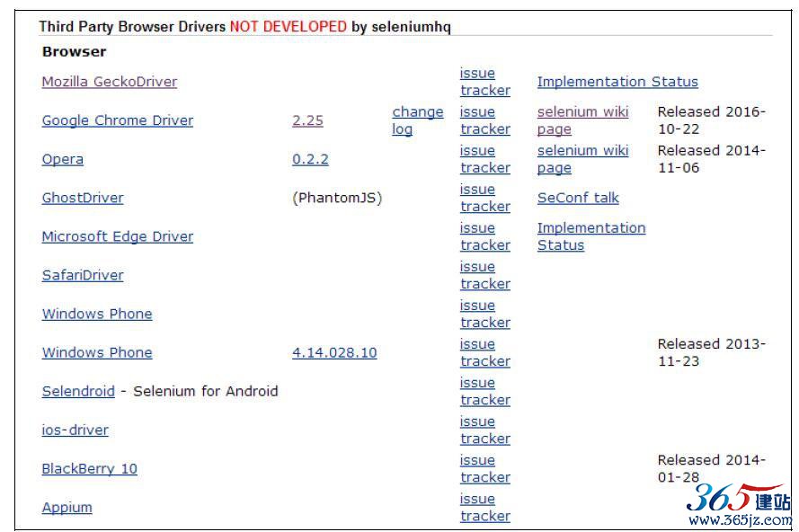Open the Appium link
The image size is (799, 532).
click(67, 508)
